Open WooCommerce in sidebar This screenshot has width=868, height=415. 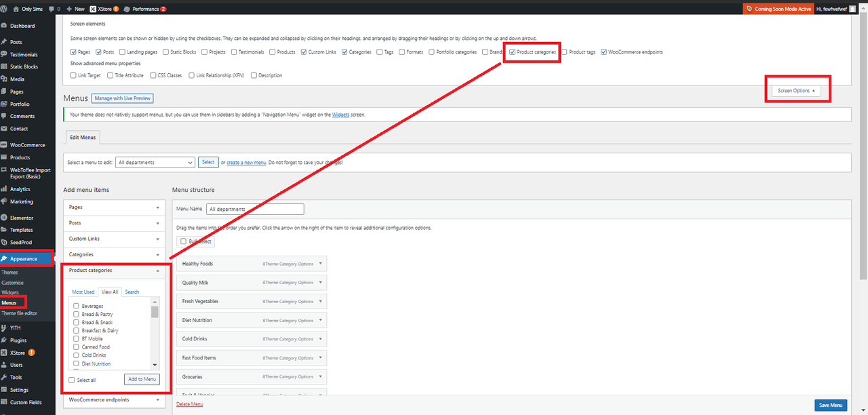click(27, 145)
